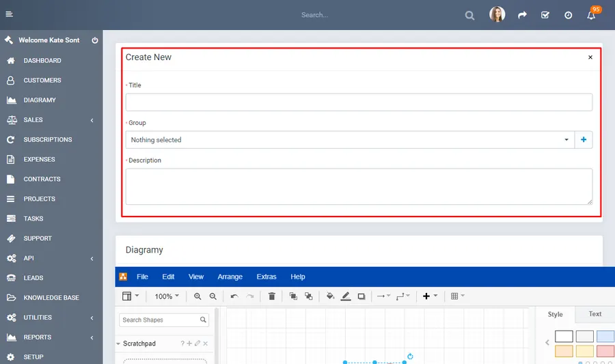
Task: Click the To Front icon
Action: [x=293, y=296]
